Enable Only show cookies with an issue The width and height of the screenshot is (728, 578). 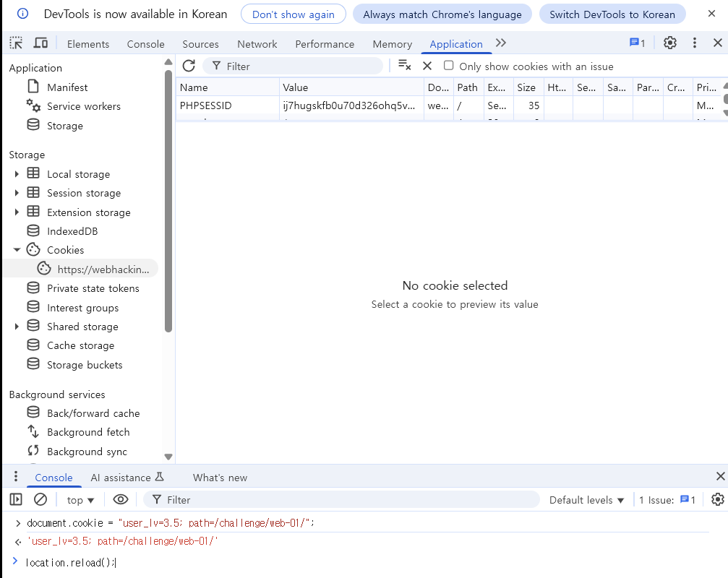448,66
